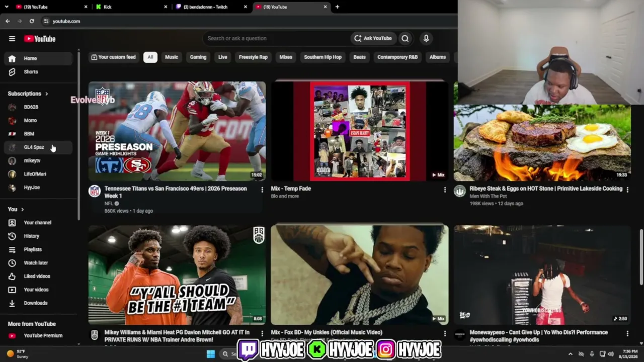Open options for the Moneywaypeso video
The width and height of the screenshot is (644, 362).
(627, 333)
